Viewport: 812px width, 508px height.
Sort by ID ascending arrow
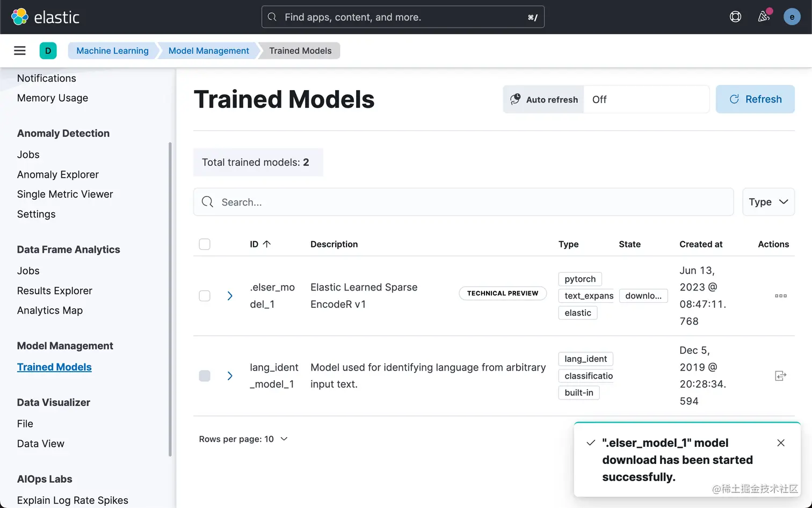pos(266,244)
